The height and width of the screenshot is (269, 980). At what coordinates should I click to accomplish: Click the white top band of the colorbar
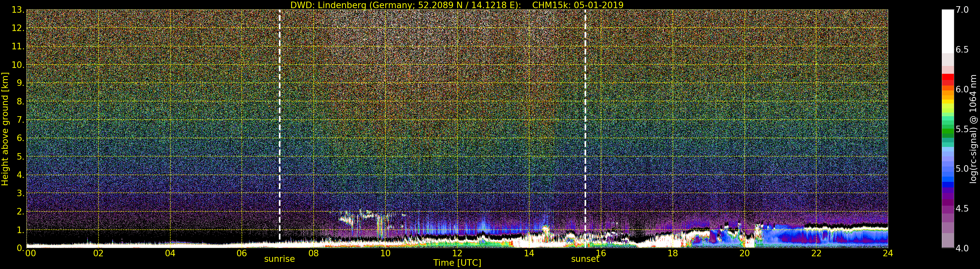(x=948, y=31)
